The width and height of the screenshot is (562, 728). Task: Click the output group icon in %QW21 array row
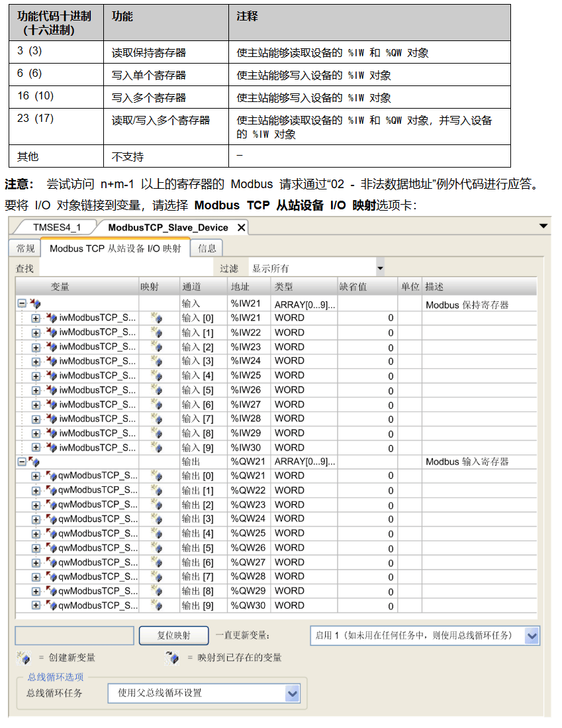pyautogui.click(x=34, y=462)
